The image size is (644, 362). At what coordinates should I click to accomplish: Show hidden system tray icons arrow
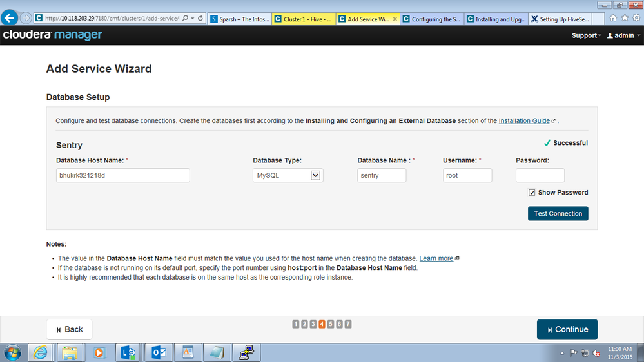(x=562, y=353)
